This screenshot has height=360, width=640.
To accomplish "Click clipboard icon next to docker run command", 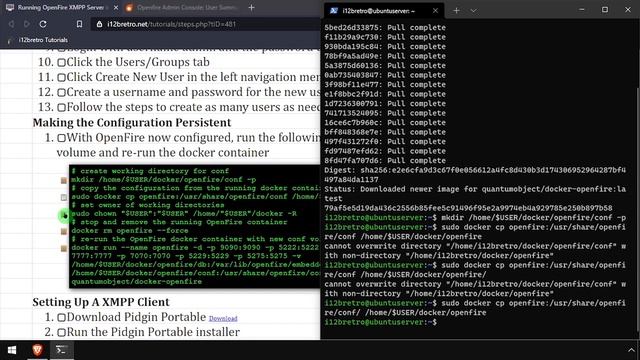I will click(64, 248).
